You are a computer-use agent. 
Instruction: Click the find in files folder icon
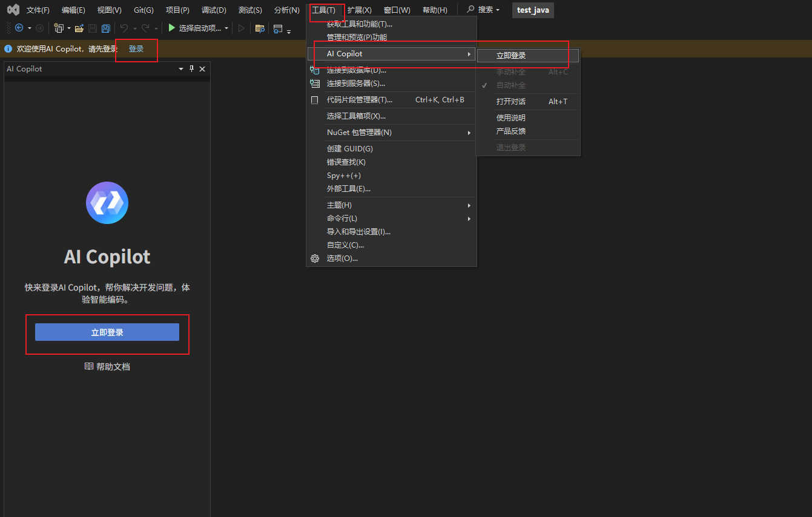point(260,28)
